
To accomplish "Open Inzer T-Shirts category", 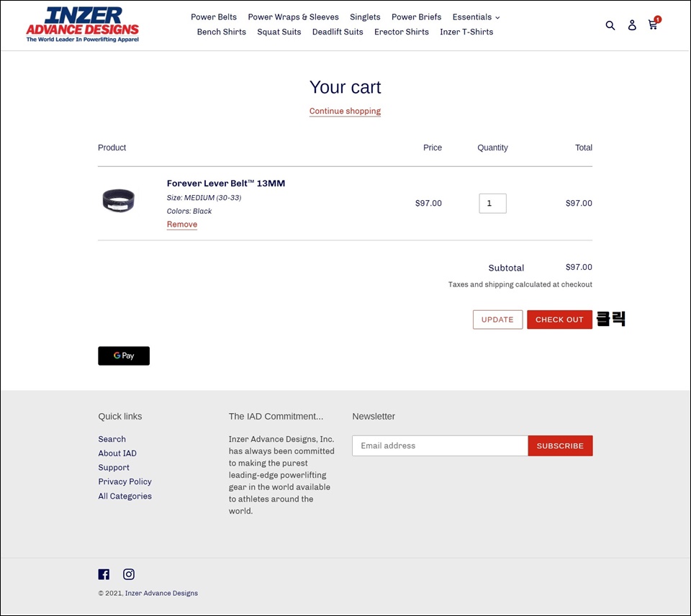I will click(x=466, y=32).
